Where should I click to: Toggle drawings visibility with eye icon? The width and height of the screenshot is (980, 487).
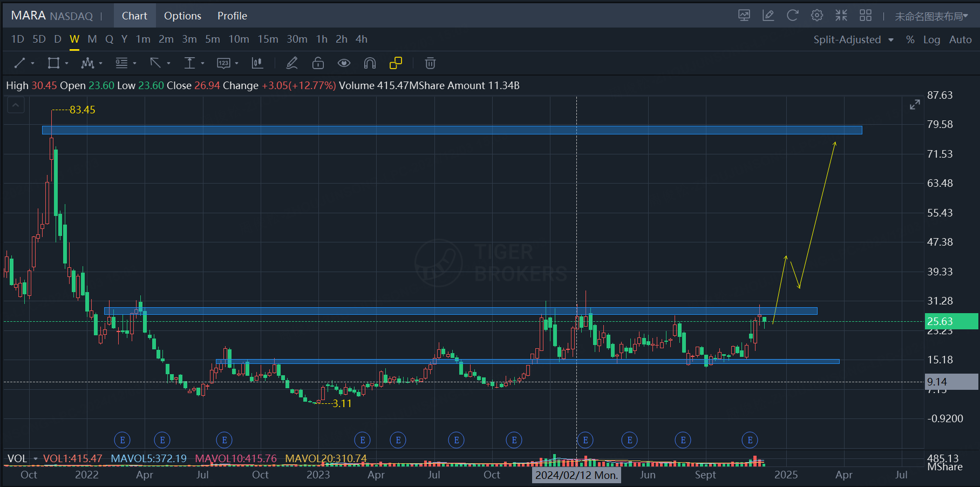[344, 63]
